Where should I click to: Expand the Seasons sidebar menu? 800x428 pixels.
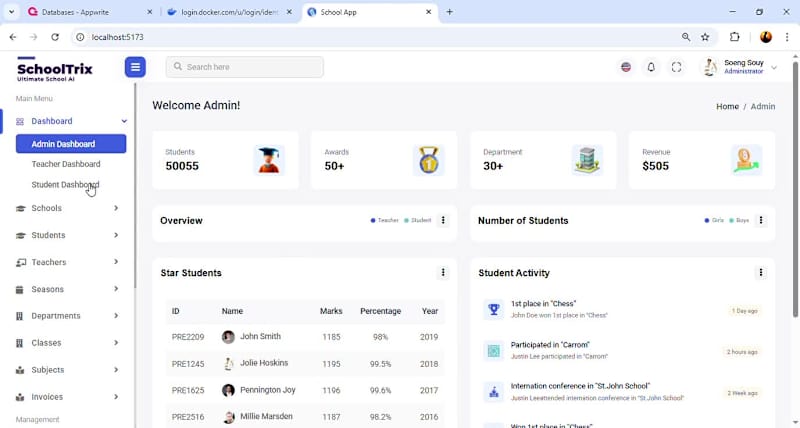click(116, 289)
